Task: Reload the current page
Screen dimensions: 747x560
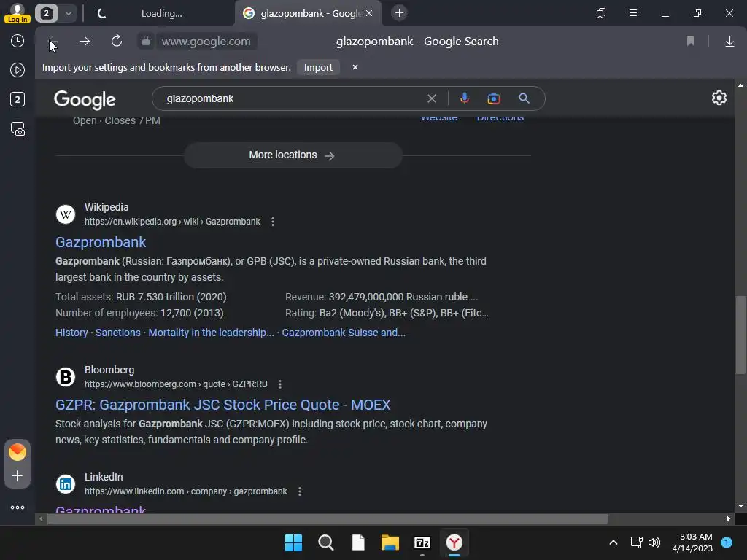Action: (x=117, y=42)
